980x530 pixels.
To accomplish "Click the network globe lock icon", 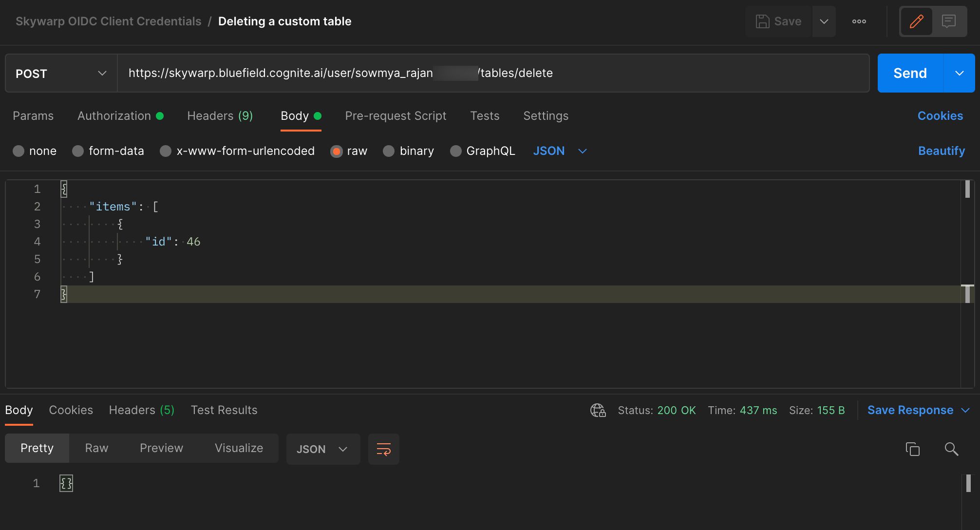I will click(x=598, y=410).
